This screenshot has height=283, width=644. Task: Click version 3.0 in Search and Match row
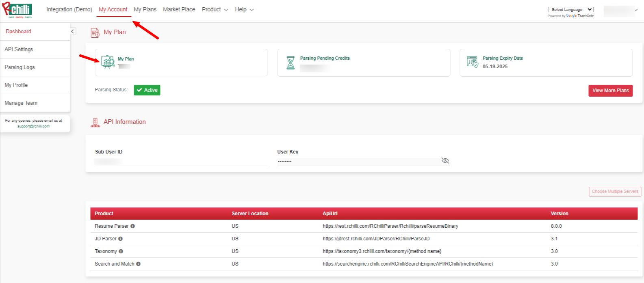(554, 264)
